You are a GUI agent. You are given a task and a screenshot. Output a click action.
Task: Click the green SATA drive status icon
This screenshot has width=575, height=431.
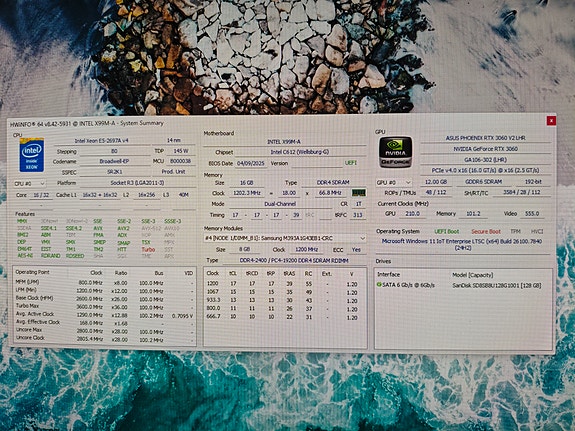(x=379, y=284)
